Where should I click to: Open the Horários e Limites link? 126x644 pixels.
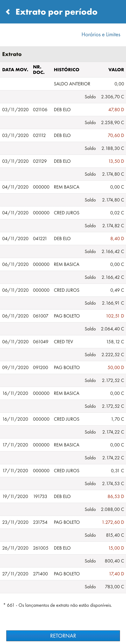click(101, 34)
